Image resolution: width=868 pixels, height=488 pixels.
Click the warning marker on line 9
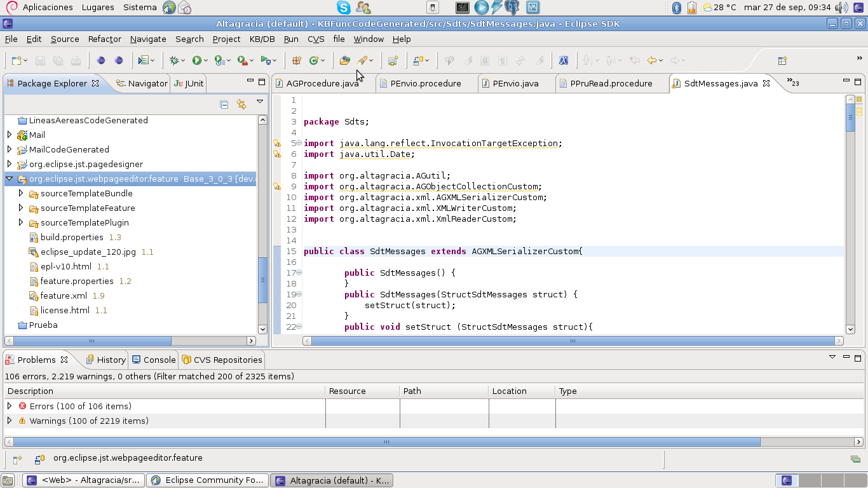277,186
